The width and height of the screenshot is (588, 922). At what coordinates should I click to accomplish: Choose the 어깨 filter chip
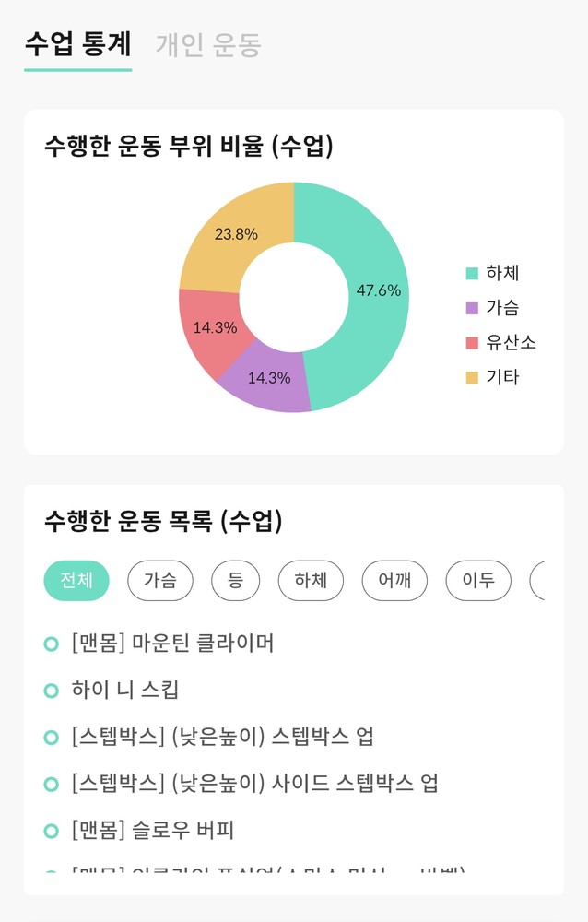pos(394,580)
